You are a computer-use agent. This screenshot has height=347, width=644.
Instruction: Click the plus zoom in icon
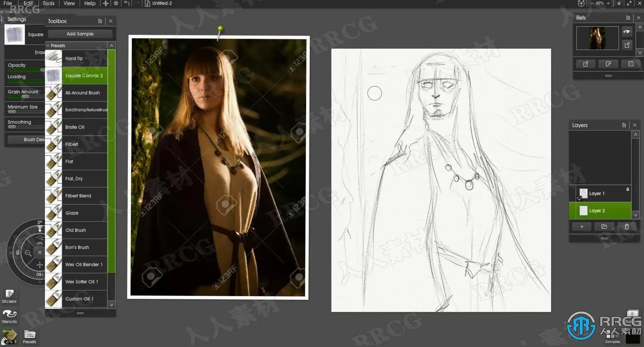608,3
